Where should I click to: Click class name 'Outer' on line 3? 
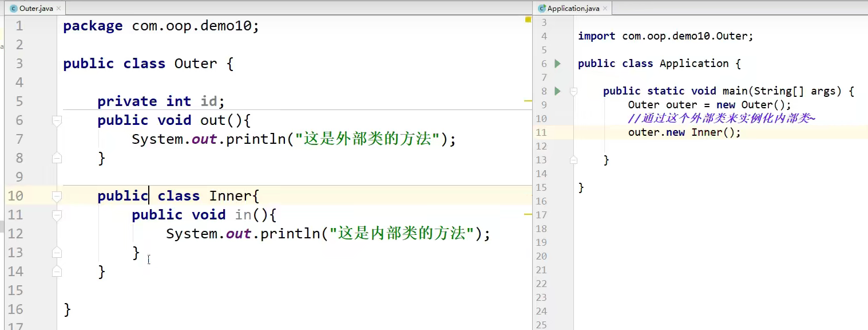(x=195, y=64)
